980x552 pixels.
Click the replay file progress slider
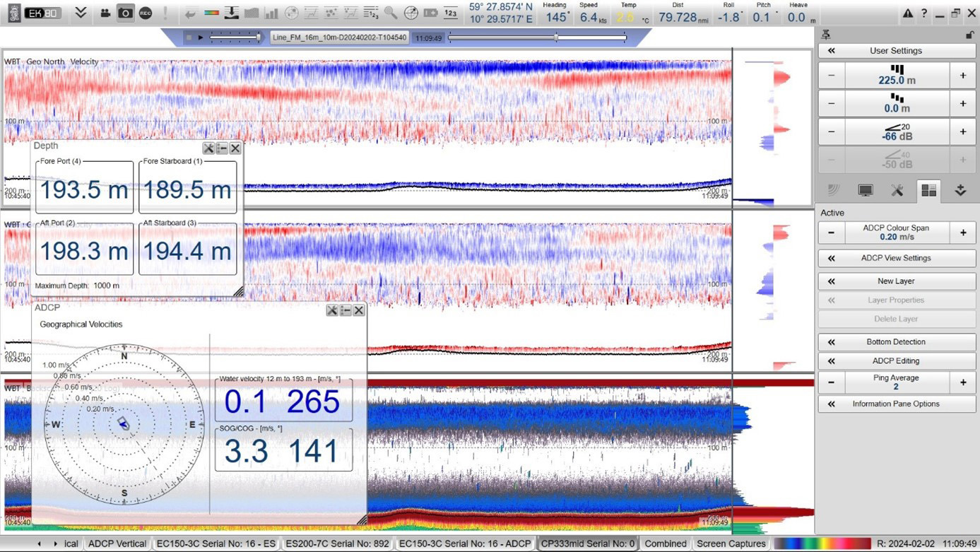537,37
